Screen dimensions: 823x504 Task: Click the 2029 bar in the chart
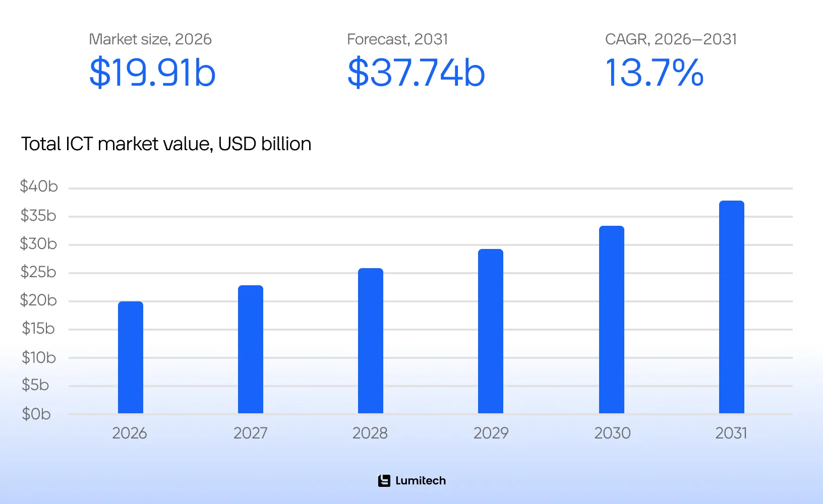click(x=491, y=331)
